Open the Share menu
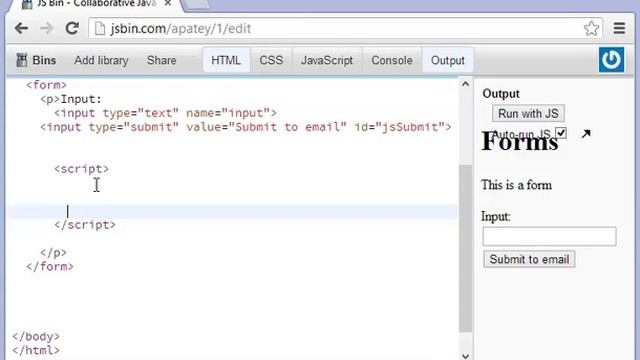 [x=162, y=60]
